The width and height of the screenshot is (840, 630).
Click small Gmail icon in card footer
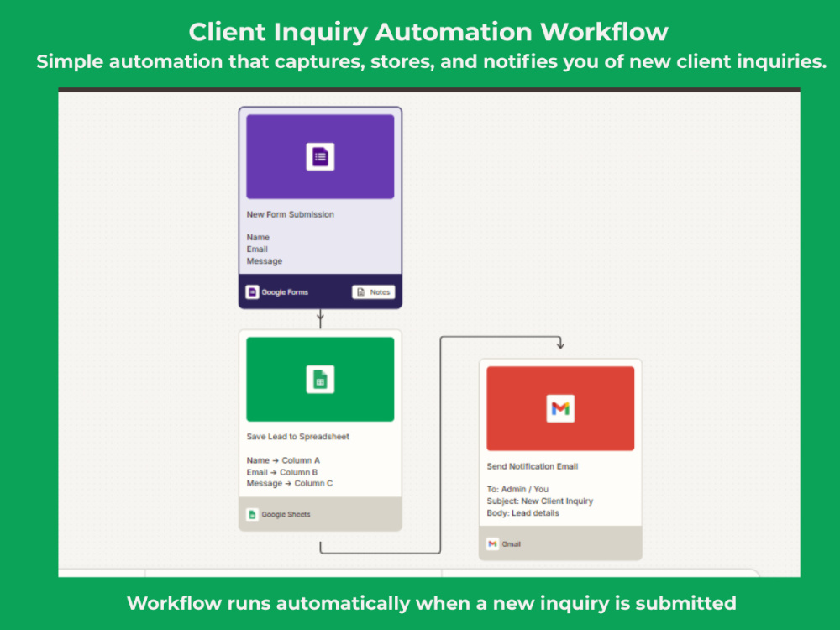pyautogui.click(x=492, y=543)
